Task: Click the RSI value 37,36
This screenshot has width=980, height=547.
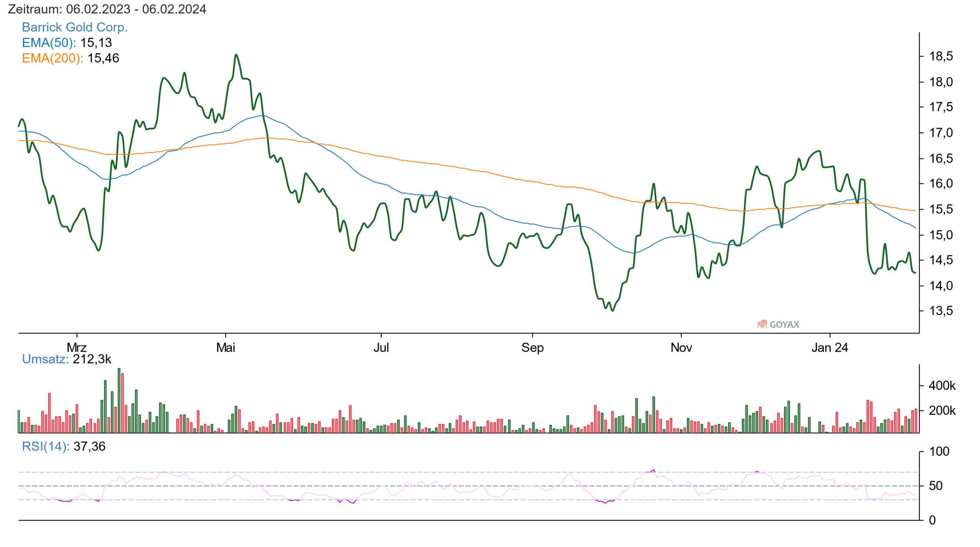Action: coord(90,446)
